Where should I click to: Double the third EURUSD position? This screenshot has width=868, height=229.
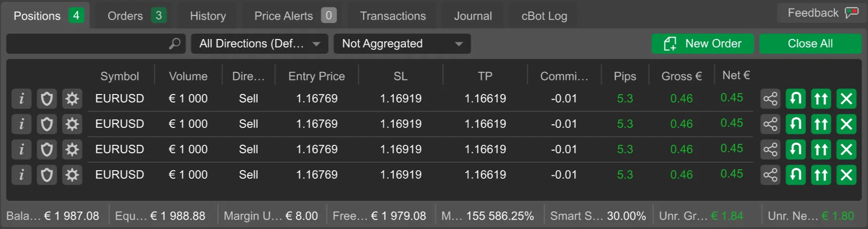821,150
